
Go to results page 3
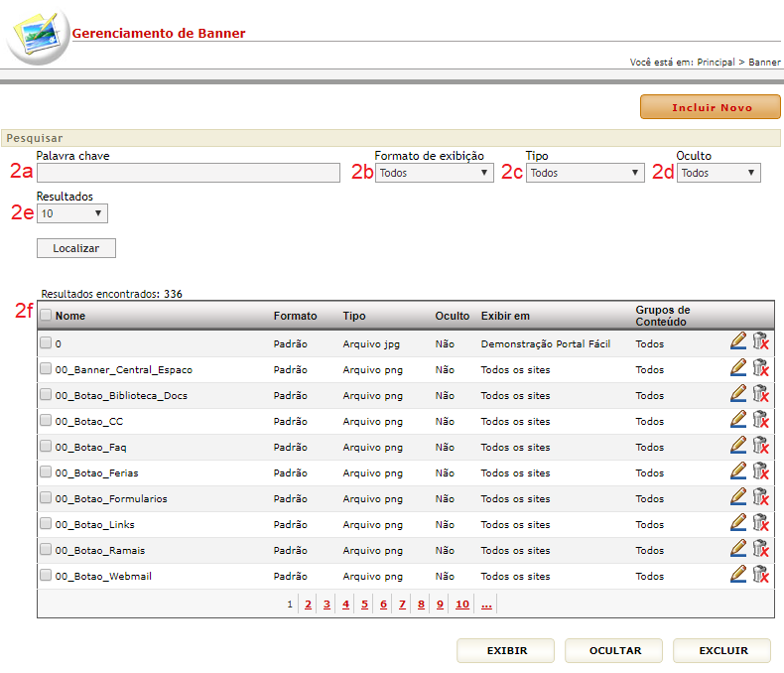pos(327,604)
